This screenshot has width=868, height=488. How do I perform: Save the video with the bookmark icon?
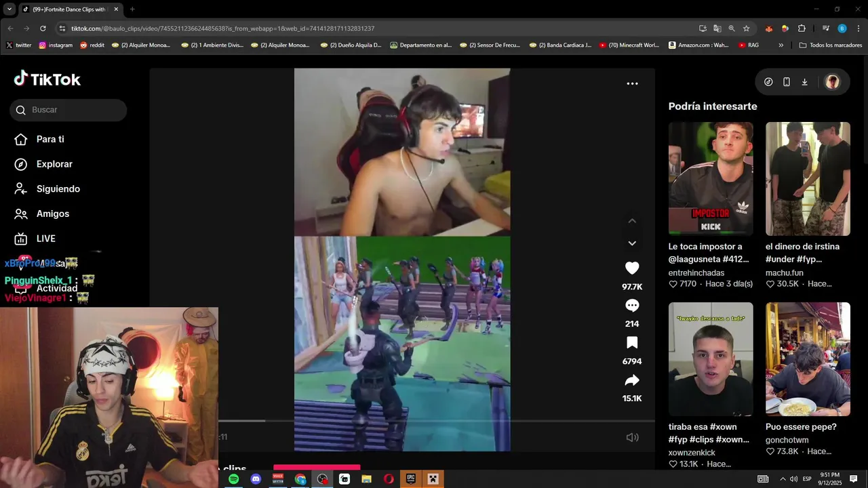[632, 342]
